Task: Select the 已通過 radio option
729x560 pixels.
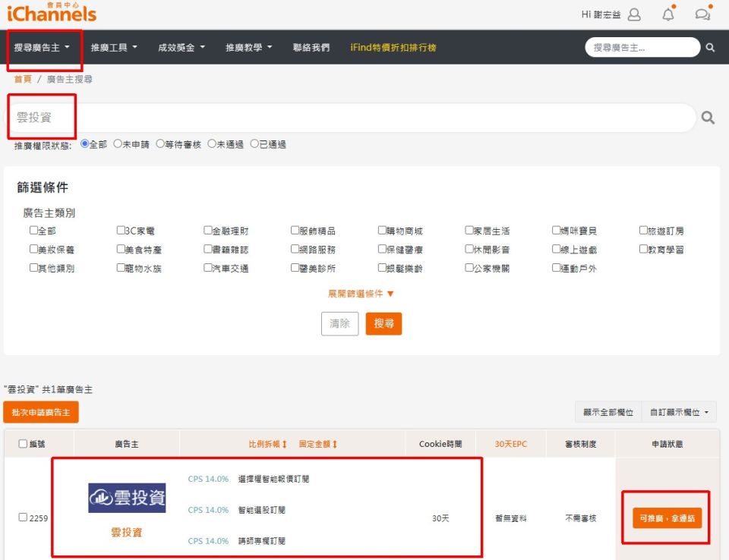Action: [254, 144]
